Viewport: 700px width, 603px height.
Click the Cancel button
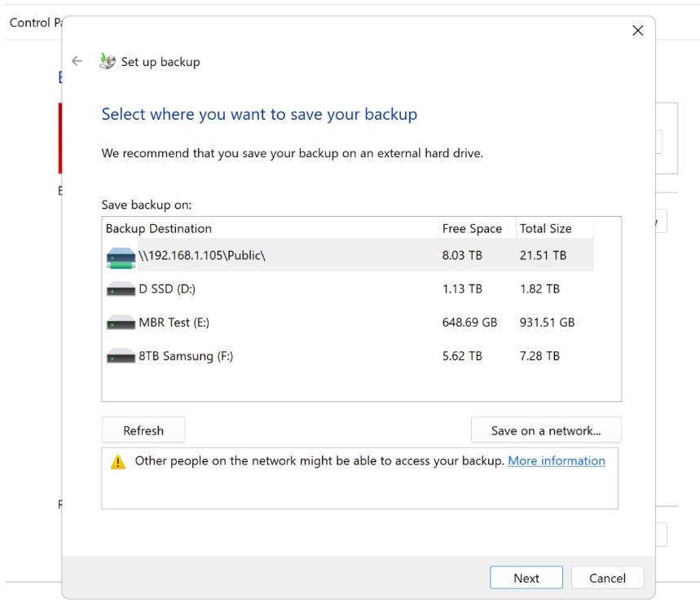click(607, 578)
